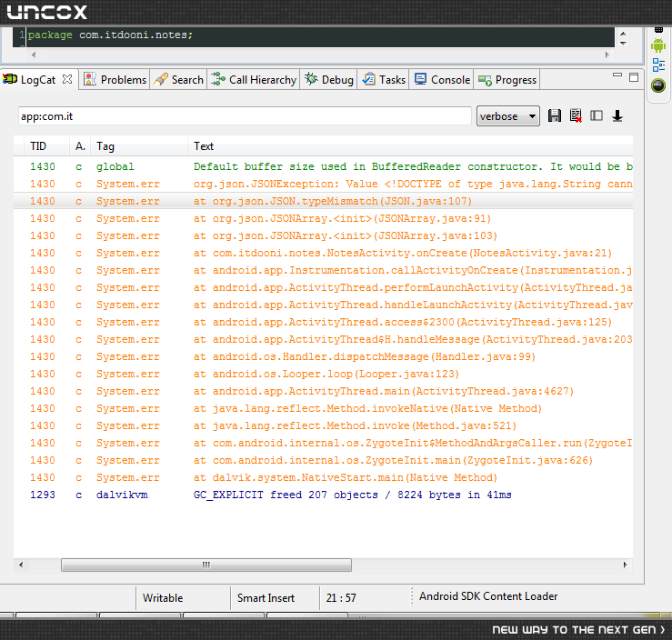This screenshot has width=672, height=640.
Task: Toggle saved filters view icon
Action: 597,115
